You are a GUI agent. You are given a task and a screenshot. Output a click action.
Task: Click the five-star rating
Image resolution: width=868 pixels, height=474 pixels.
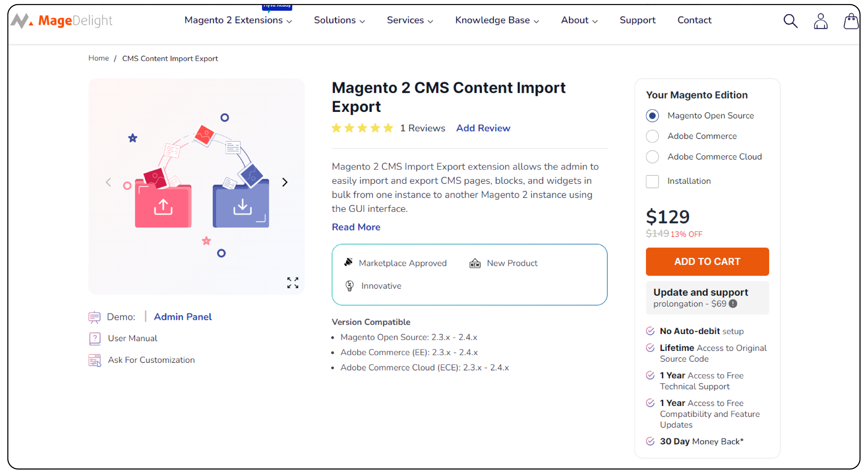coord(362,128)
